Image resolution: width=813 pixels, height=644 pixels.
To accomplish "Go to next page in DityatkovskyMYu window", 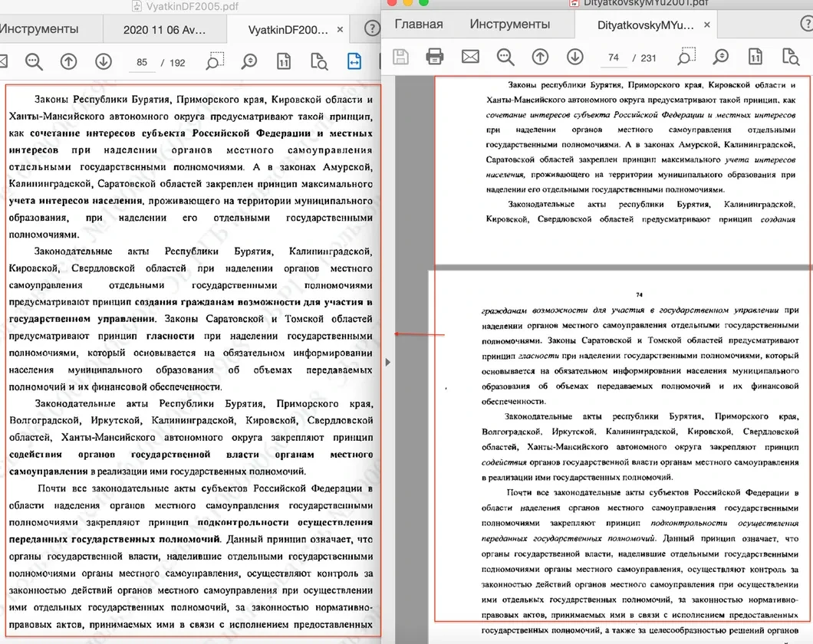I will (574, 56).
